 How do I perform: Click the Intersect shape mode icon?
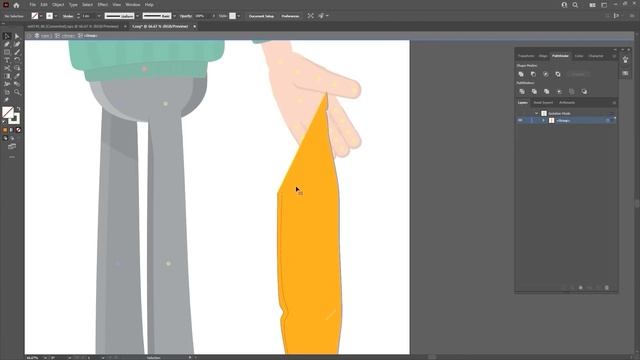click(546, 74)
